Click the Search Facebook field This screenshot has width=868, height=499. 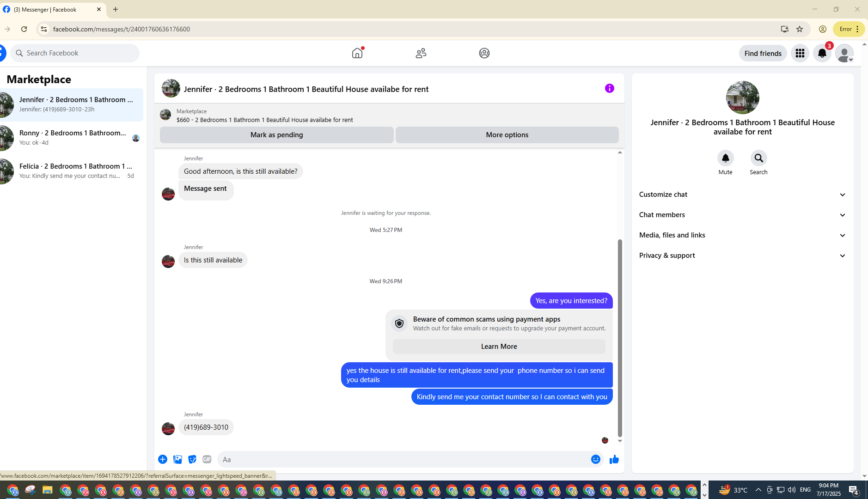75,53
